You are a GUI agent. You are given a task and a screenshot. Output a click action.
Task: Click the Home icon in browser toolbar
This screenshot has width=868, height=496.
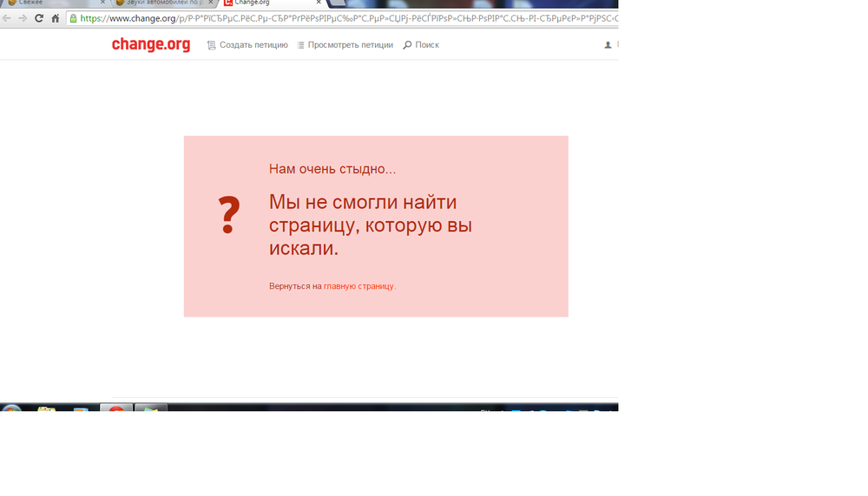(x=56, y=18)
